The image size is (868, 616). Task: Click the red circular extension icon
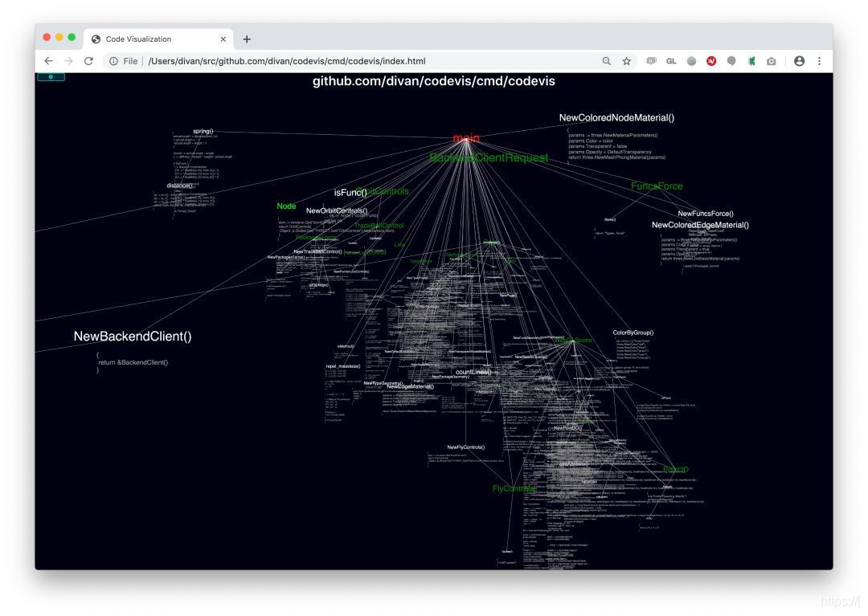[711, 61]
